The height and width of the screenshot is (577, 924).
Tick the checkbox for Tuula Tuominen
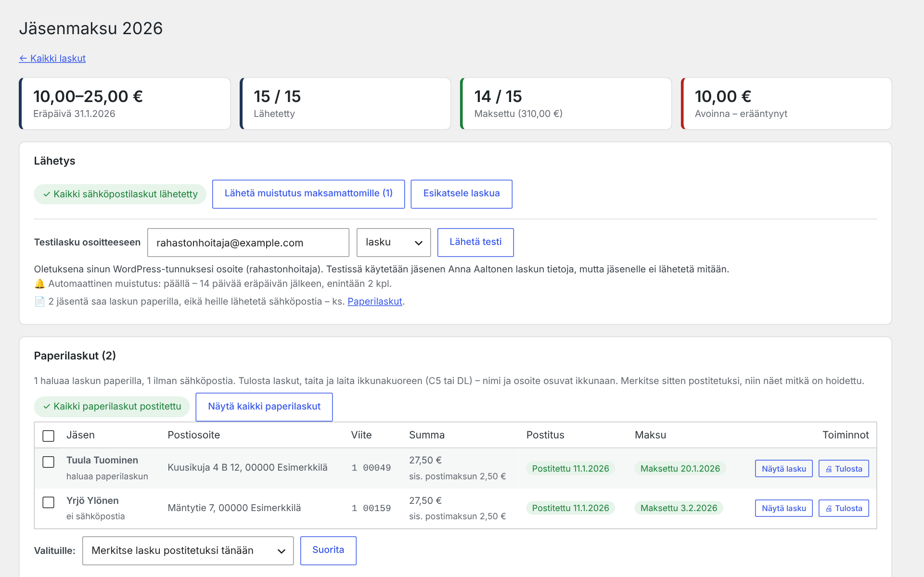tap(49, 462)
